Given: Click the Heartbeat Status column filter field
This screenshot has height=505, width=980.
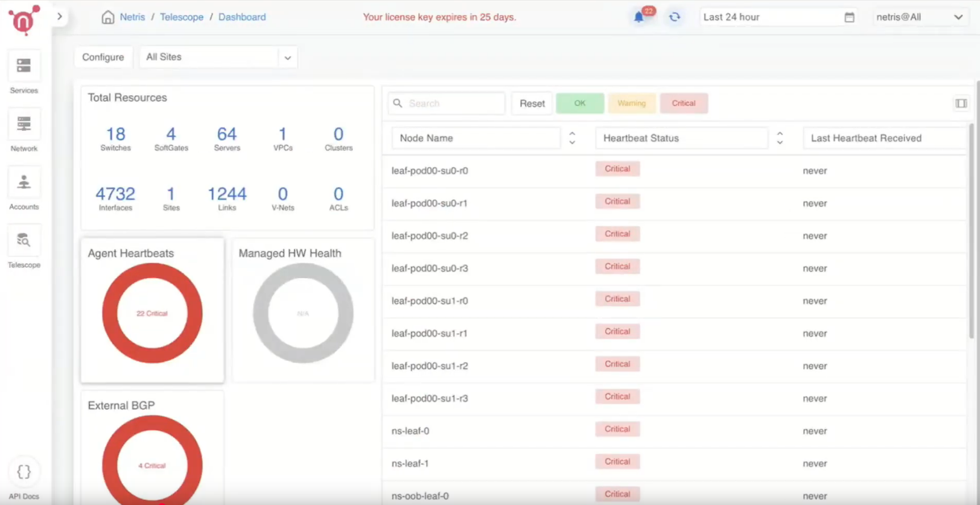Looking at the screenshot, I should pyautogui.click(x=681, y=138).
